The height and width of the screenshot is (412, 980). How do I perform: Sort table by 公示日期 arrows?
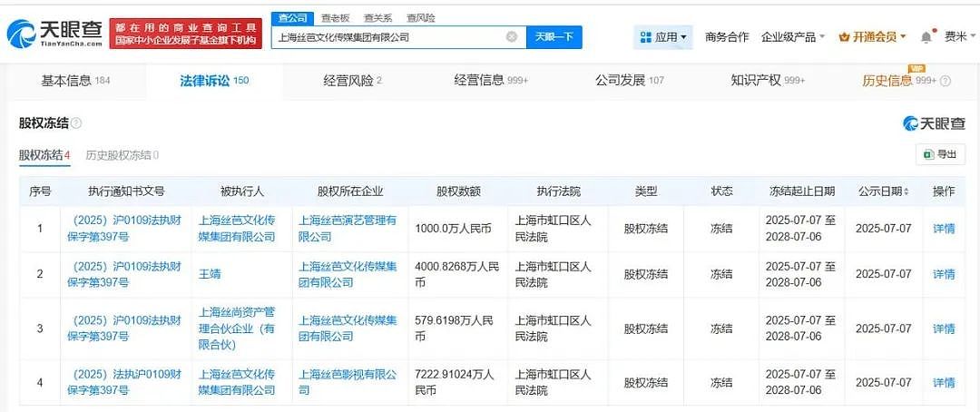[x=906, y=191]
